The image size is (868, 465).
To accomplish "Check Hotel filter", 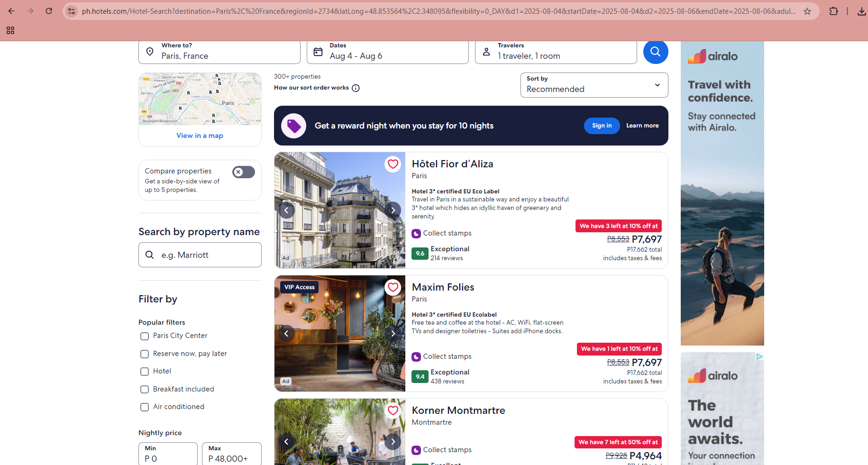I will coord(145,372).
